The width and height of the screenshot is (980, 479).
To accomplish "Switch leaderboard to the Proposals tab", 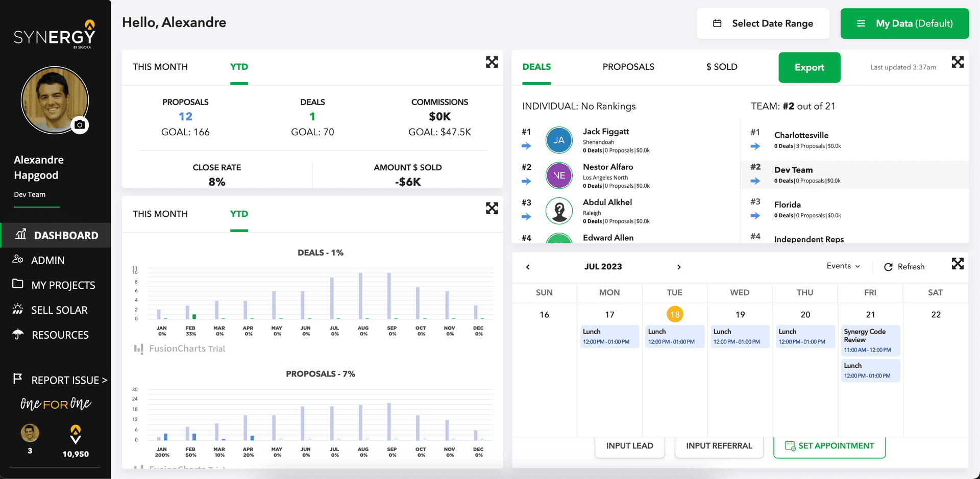I will [x=628, y=67].
